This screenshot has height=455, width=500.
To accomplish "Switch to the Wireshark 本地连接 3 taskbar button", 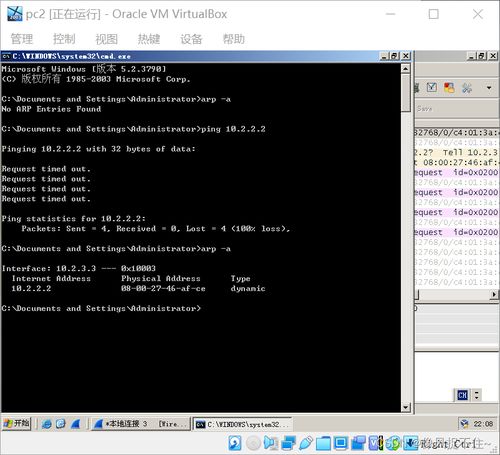I will point(140,424).
